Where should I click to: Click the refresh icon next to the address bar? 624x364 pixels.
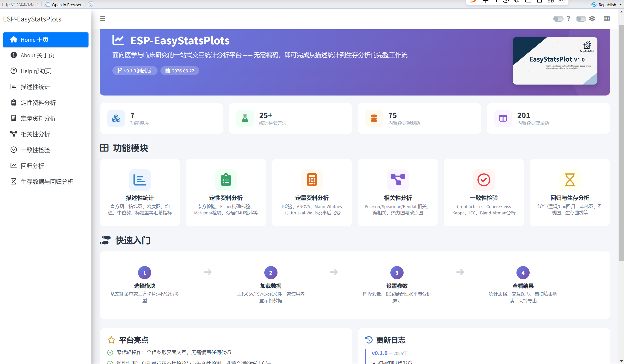tap(90, 4)
